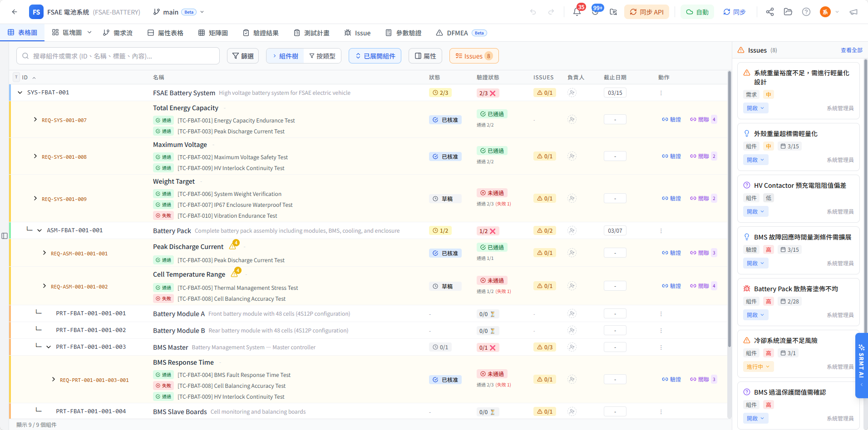Switch to the 需求流 tab
This screenshot has height=430, width=868.
pos(118,33)
